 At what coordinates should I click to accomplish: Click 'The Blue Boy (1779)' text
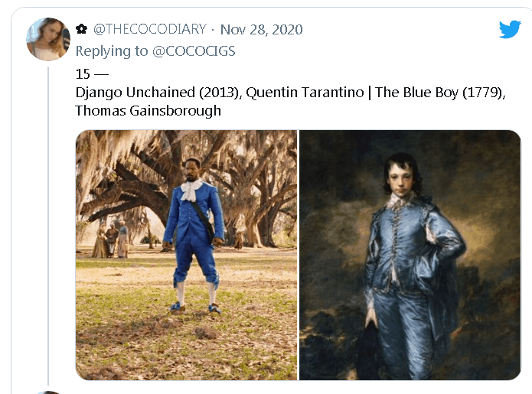pos(440,93)
